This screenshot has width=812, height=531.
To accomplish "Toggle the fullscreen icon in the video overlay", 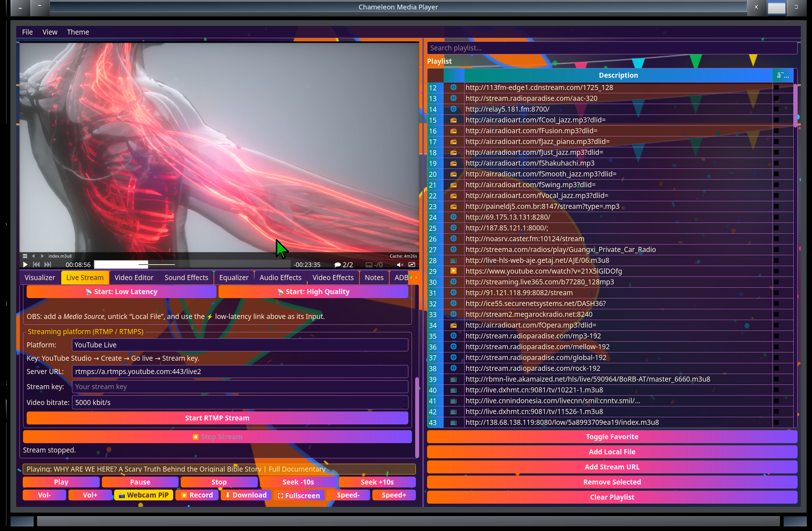I will tap(412, 265).
